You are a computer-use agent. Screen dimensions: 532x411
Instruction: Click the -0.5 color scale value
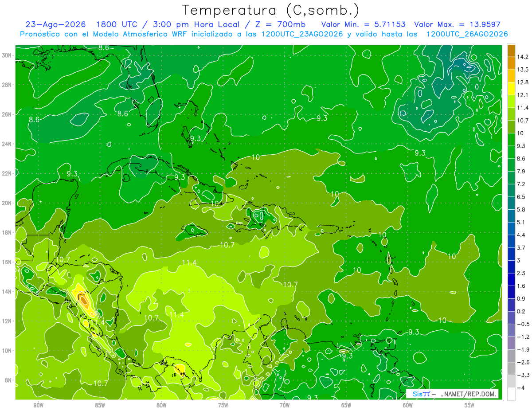(x=523, y=324)
